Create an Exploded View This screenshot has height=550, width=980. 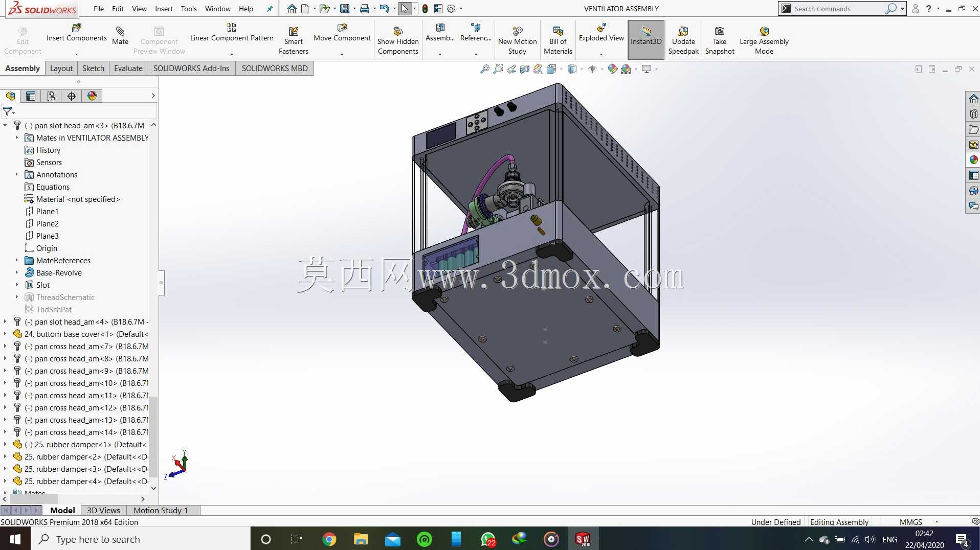coord(602,33)
